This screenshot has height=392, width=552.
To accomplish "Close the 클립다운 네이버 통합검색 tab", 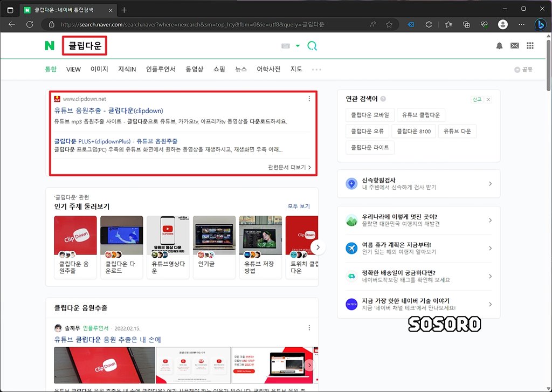I will point(111,10).
